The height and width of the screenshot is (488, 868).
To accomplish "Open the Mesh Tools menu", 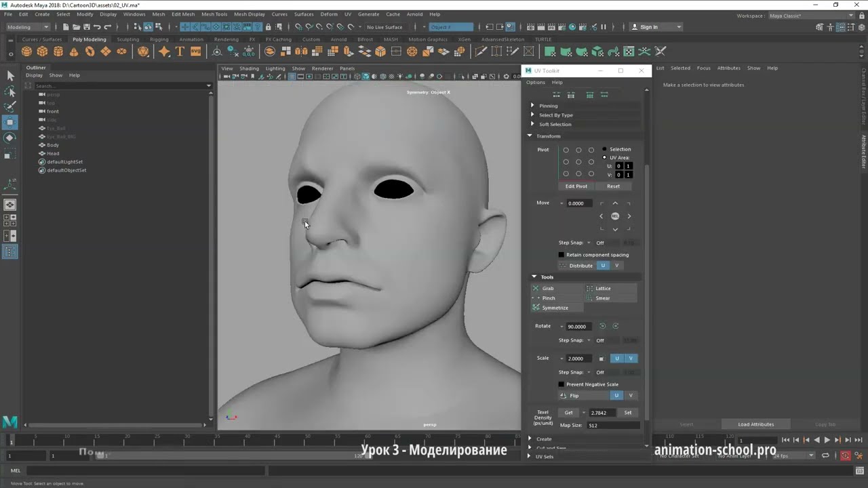I will tap(214, 14).
